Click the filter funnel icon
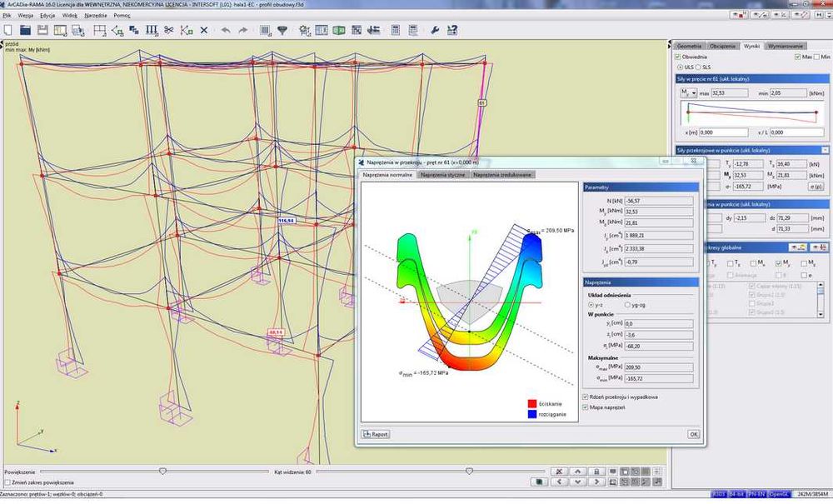The width and height of the screenshot is (833, 504). pyautogui.click(x=282, y=30)
